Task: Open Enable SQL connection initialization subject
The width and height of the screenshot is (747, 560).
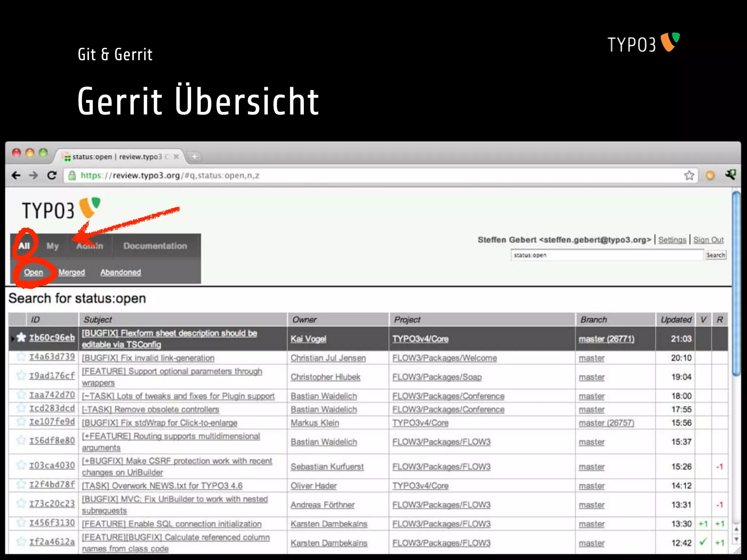Action: (x=171, y=524)
